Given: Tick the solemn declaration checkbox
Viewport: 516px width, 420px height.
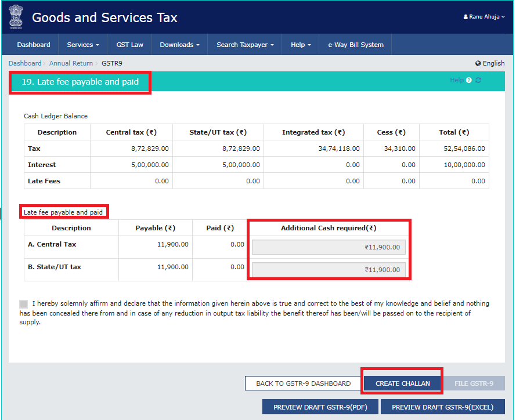Looking at the screenshot, I should click(x=24, y=303).
